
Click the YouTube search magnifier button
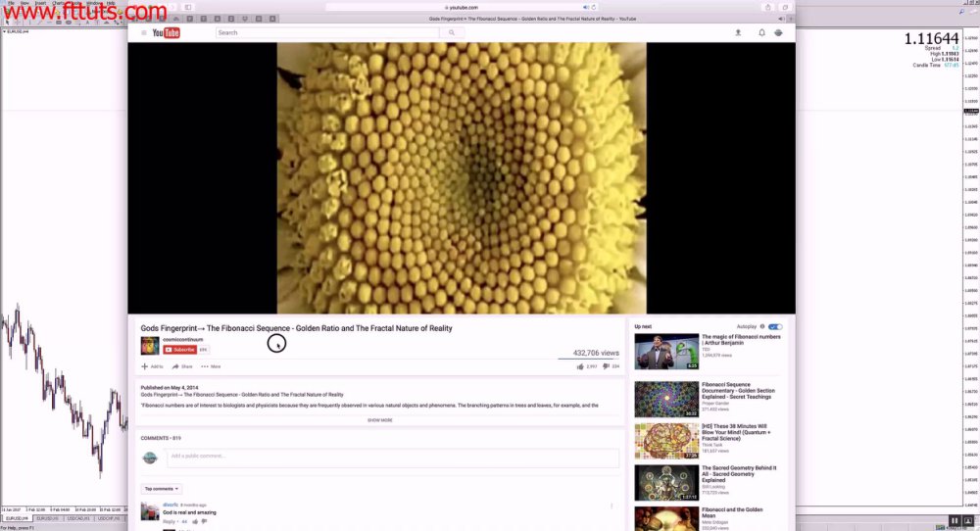tap(452, 32)
